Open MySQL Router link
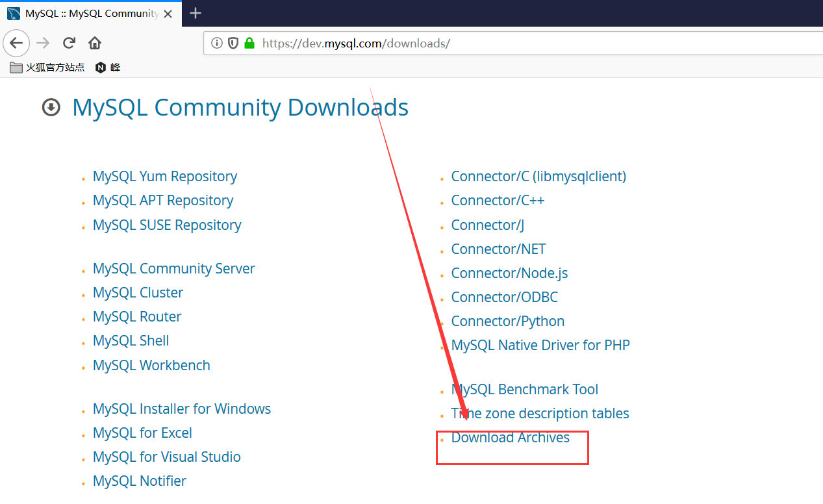The height and width of the screenshot is (504, 823). (137, 316)
